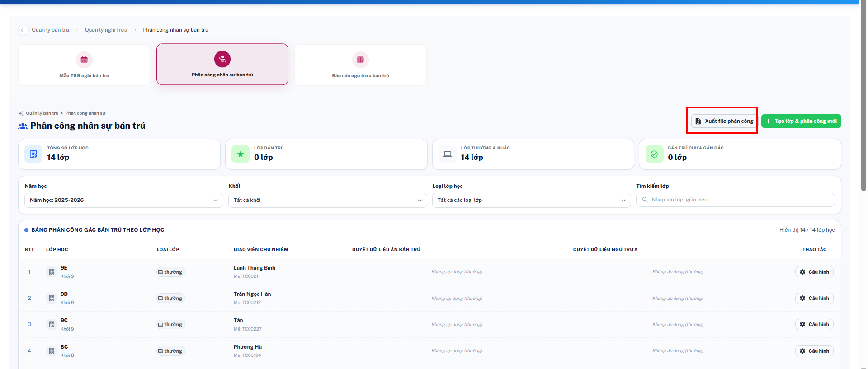This screenshot has height=369, width=868.
Task: Select the Phân công nhân sự bán trú tab
Action: point(222,64)
